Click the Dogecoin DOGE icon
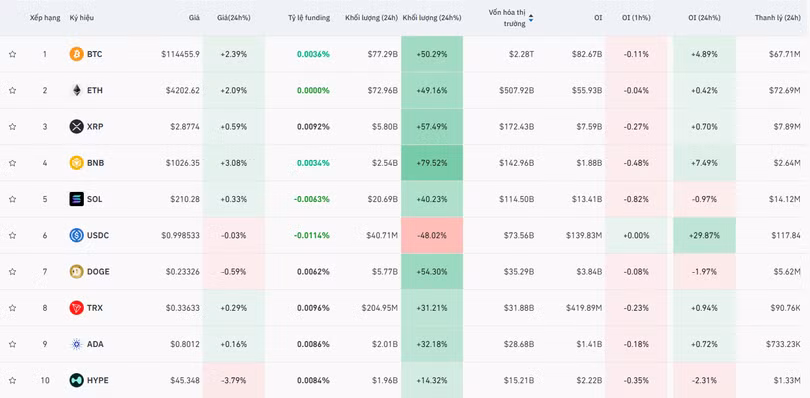Viewport: 810px width, 398px height. 76,271
